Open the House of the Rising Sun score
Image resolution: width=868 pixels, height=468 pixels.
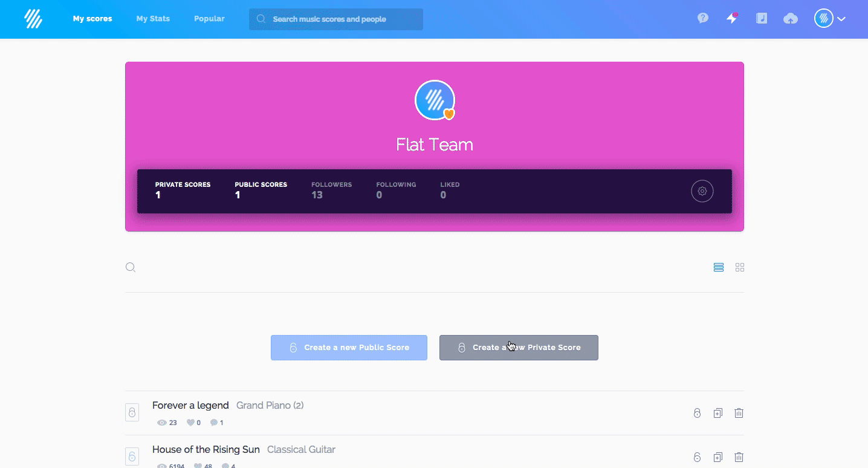(206, 450)
